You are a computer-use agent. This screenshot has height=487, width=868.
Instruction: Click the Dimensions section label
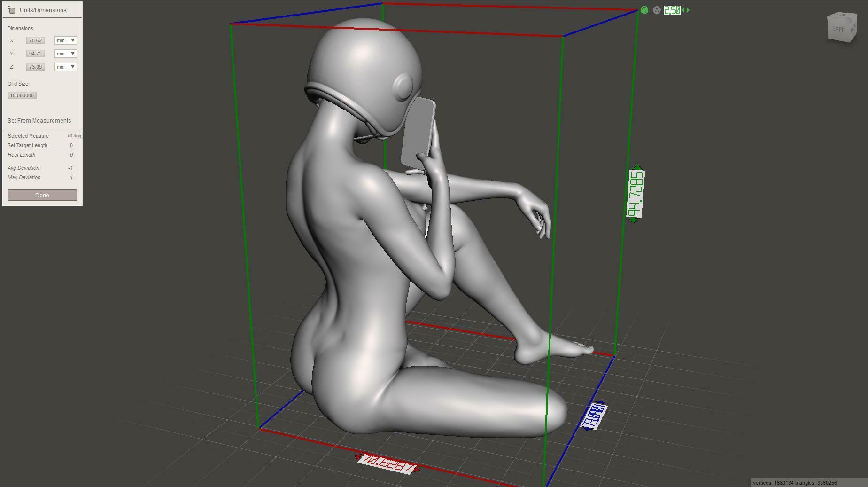[x=20, y=28]
